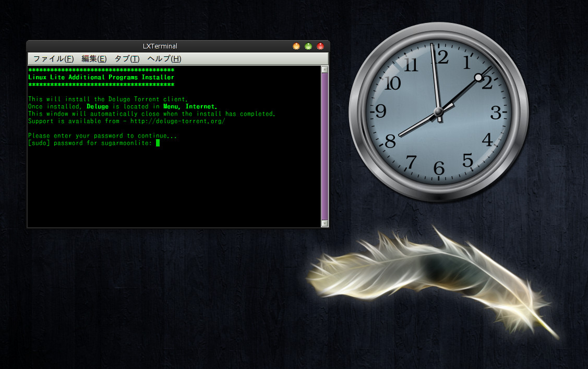The height and width of the screenshot is (369, 588).
Task: Minimize LXTerminal with the orange button
Action: point(296,46)
